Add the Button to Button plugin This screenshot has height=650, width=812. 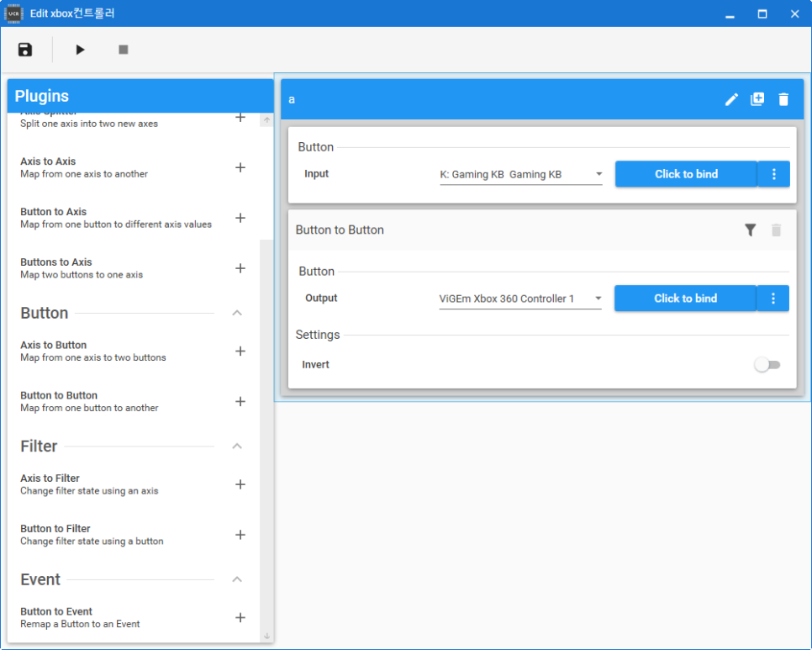click(240, 401)
